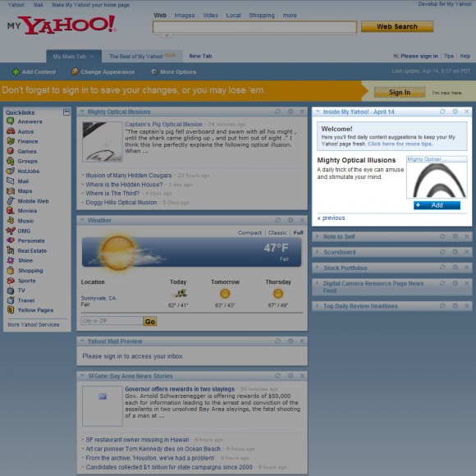Open the Change Appearance palette icon

(75, 71)
